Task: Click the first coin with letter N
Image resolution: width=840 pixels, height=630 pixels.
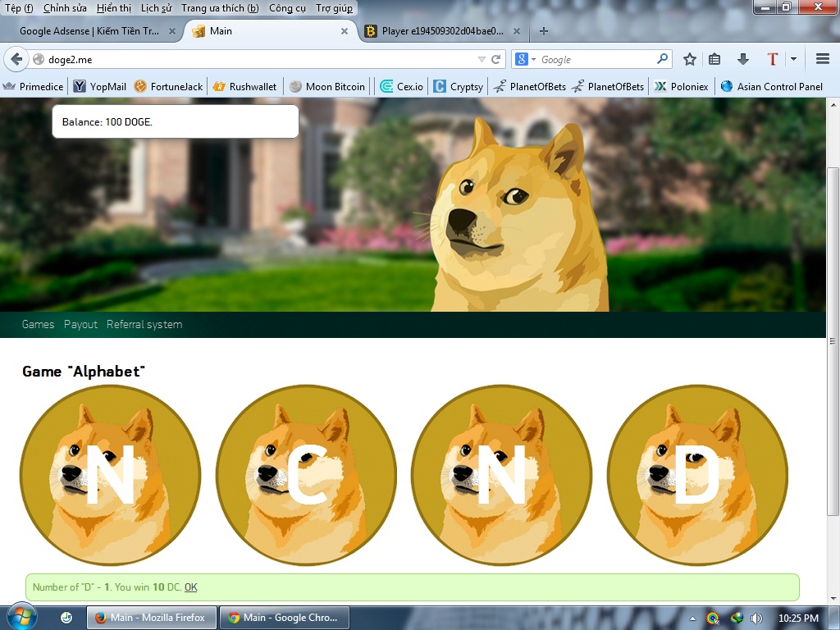Action: [110, 475]
